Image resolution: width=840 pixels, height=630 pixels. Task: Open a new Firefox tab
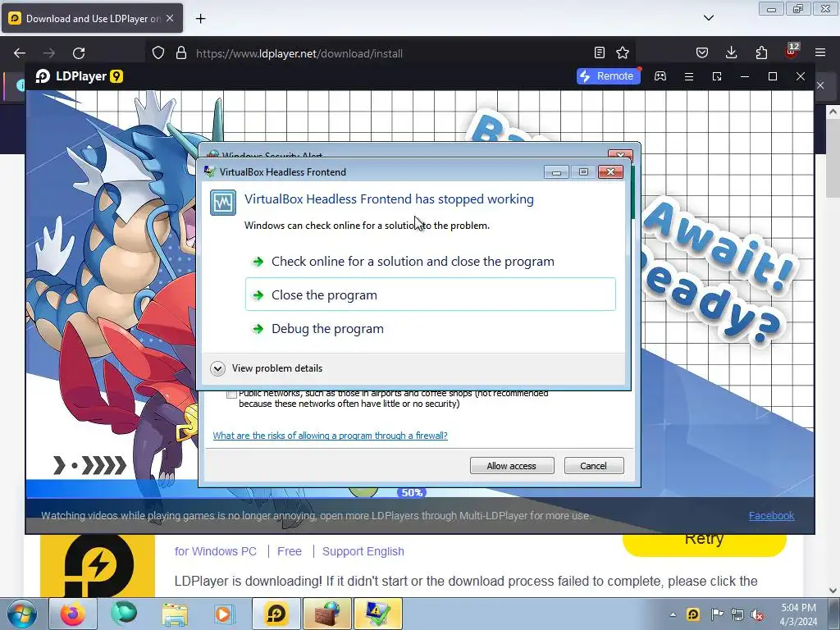coord(200,19)
